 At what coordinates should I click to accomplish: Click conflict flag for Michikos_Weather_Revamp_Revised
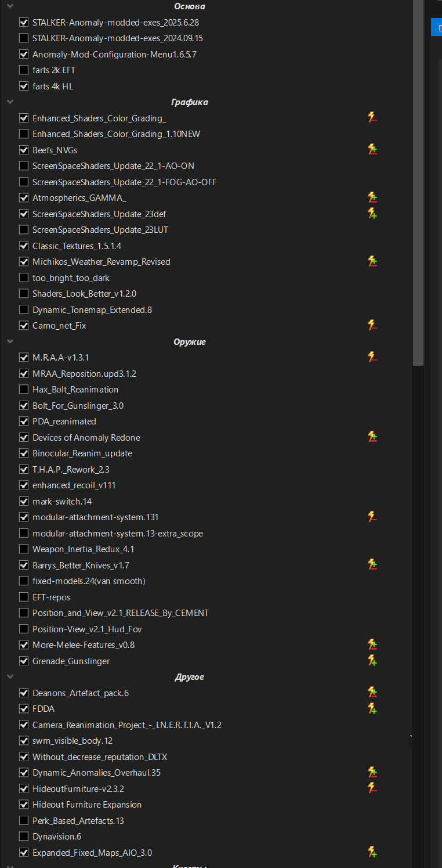(x=372, y=262)
